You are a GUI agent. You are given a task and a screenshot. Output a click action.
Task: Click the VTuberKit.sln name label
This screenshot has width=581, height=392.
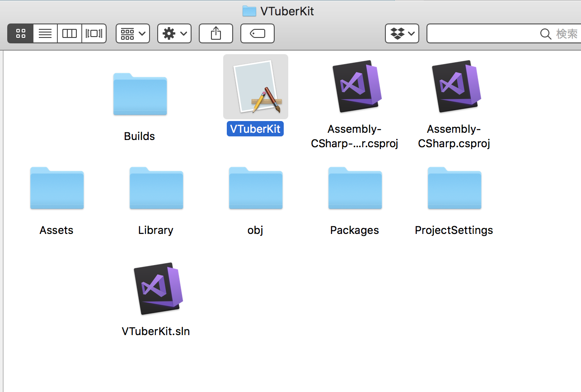click(156, 331)
